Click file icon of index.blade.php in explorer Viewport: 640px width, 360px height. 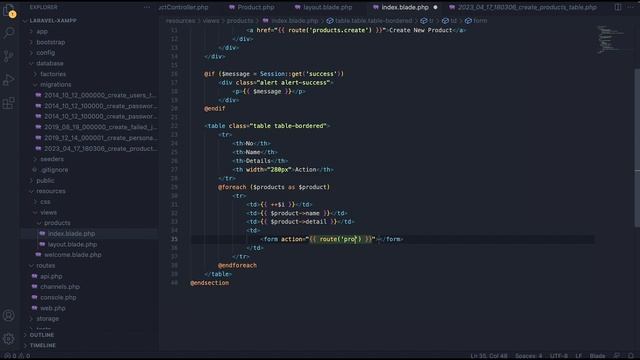click(42, 233)
